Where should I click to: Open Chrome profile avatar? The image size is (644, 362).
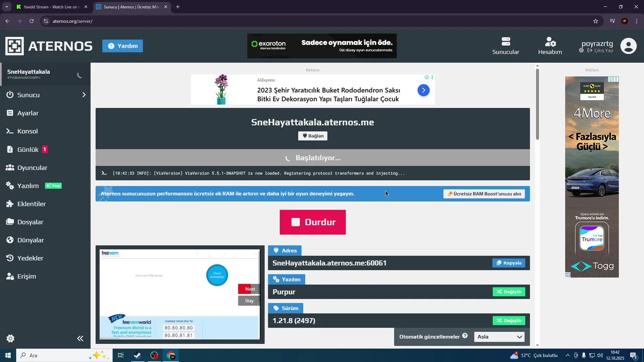click(624, 21)
